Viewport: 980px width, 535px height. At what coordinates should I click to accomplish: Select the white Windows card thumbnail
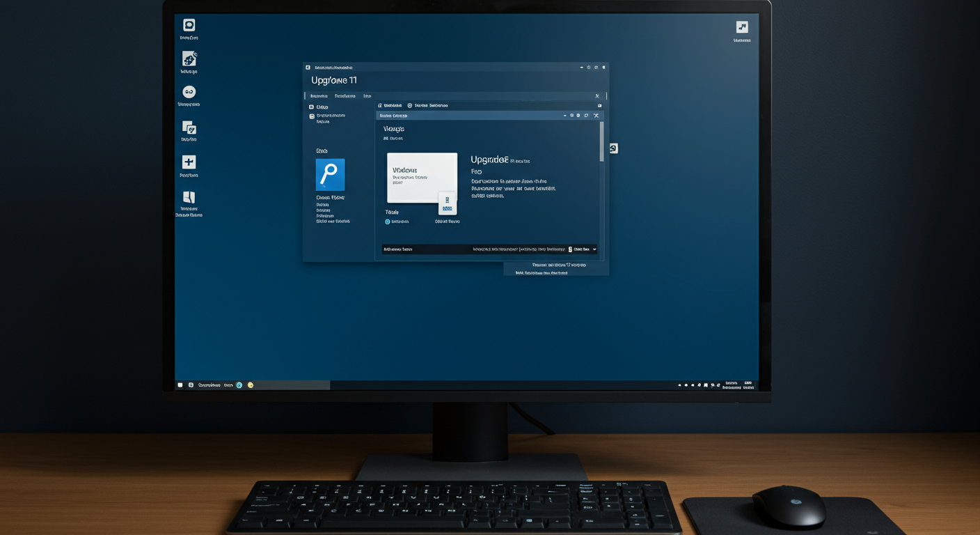coord(422,178)
